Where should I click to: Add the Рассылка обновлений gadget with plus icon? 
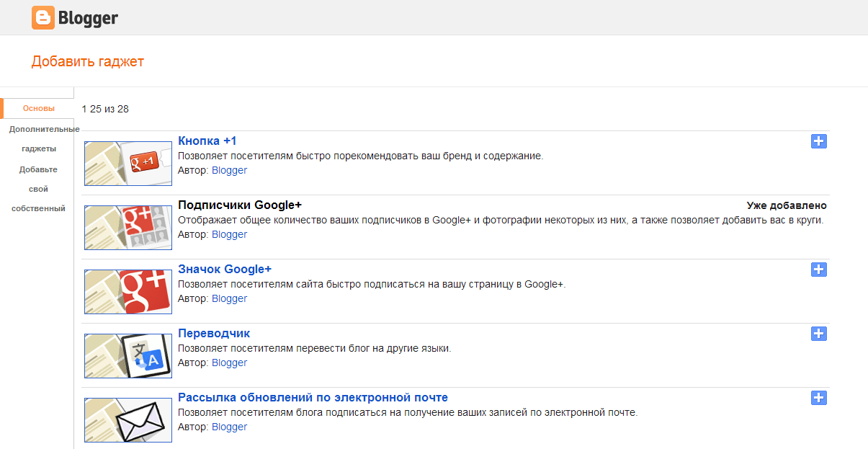pos(818,398)
